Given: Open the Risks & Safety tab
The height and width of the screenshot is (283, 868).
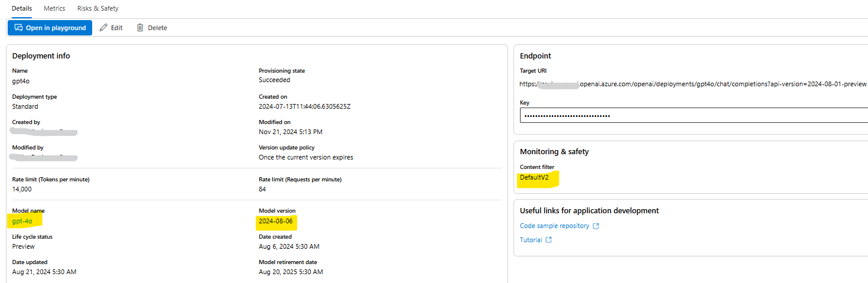Looking at the screenshot, I should pyautogui.click(x=97, y=8).
